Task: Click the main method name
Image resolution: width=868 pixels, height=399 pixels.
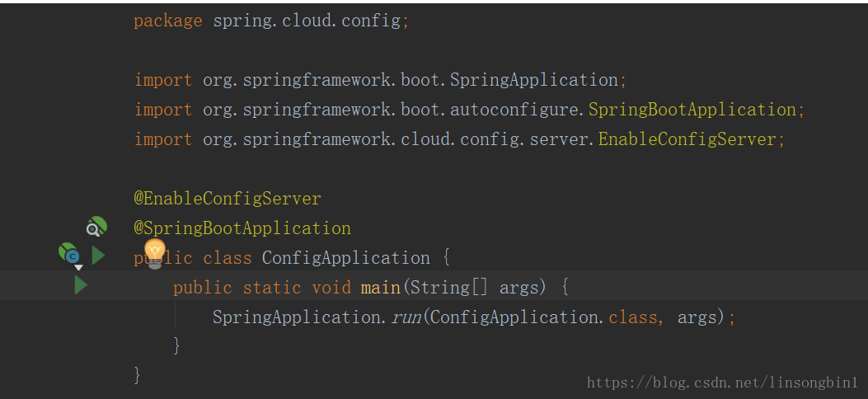Action: coord(380,288)
